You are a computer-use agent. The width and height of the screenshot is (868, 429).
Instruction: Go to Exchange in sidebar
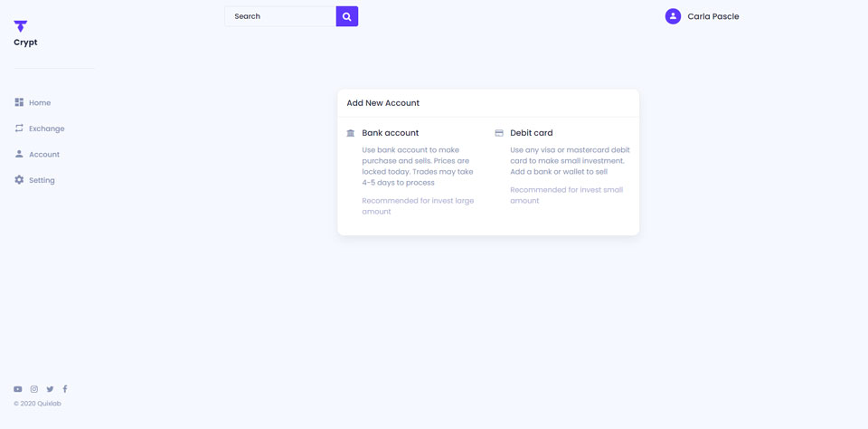(46, 129)
